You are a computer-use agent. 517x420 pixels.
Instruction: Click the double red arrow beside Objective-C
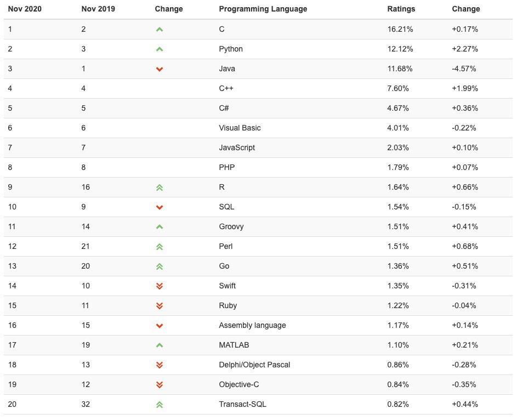pyautogui.click(x=160, y=385)
